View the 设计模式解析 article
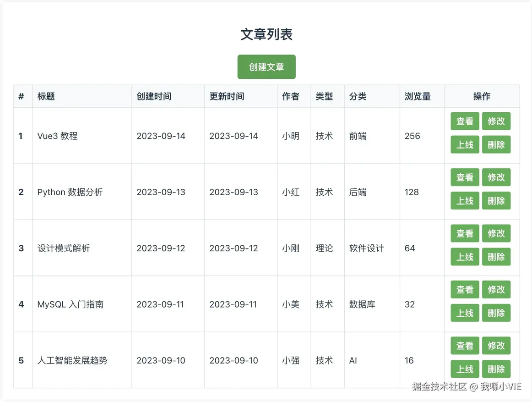This screenshot has width=532, height=402. (465, 233)
